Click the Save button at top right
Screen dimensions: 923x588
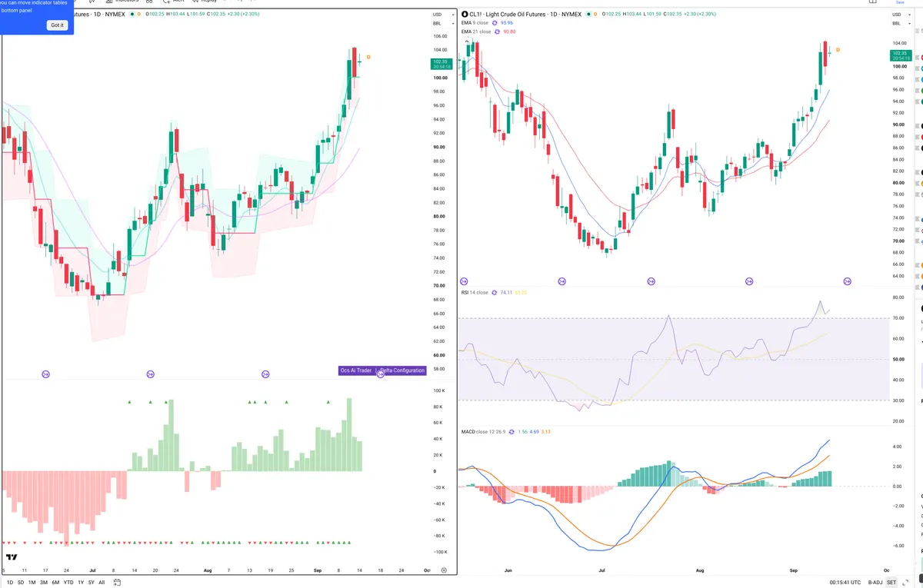pyautogui.click(x=900, y=2)
